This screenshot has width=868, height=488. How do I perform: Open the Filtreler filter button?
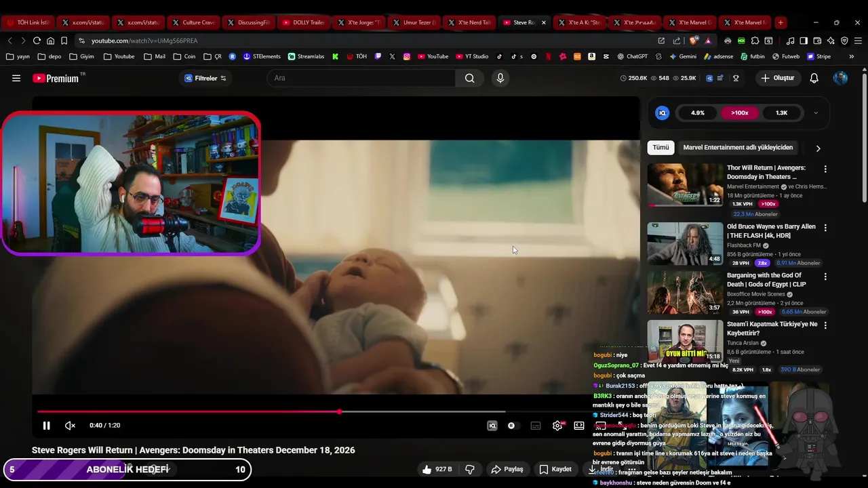click(205, 78)
